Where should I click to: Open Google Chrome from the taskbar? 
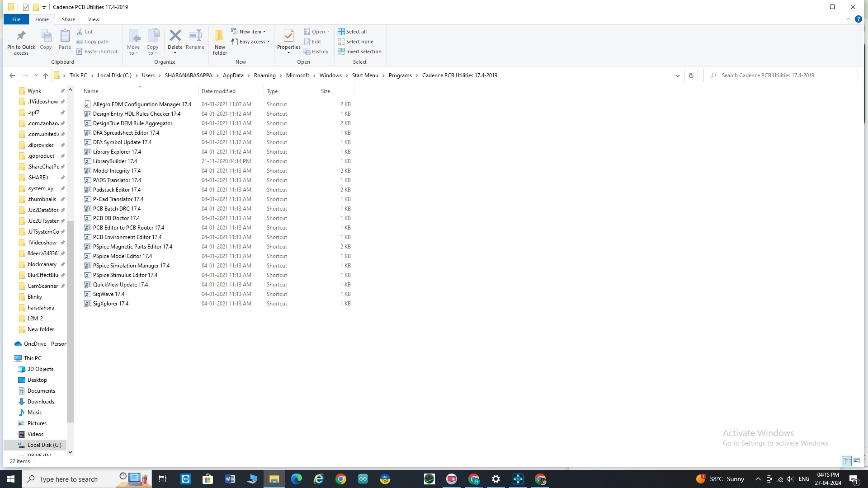pyautogui.click(x=341, y=479)
